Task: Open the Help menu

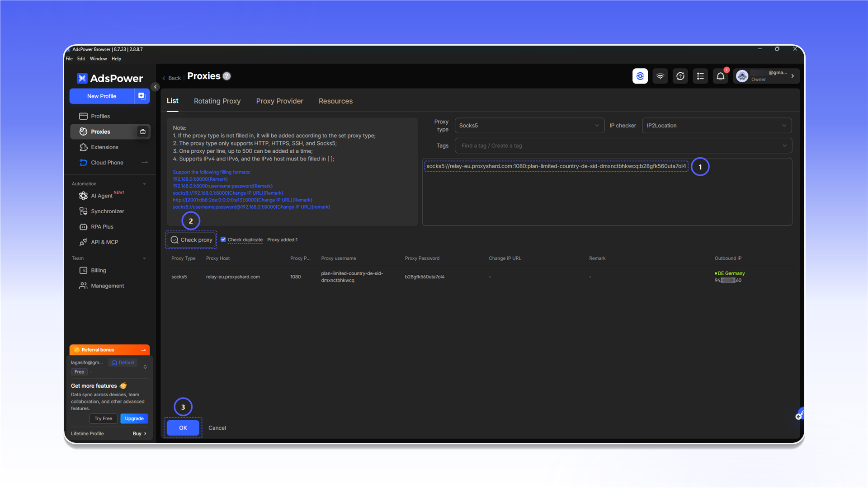Action: (x=116, y=59)
